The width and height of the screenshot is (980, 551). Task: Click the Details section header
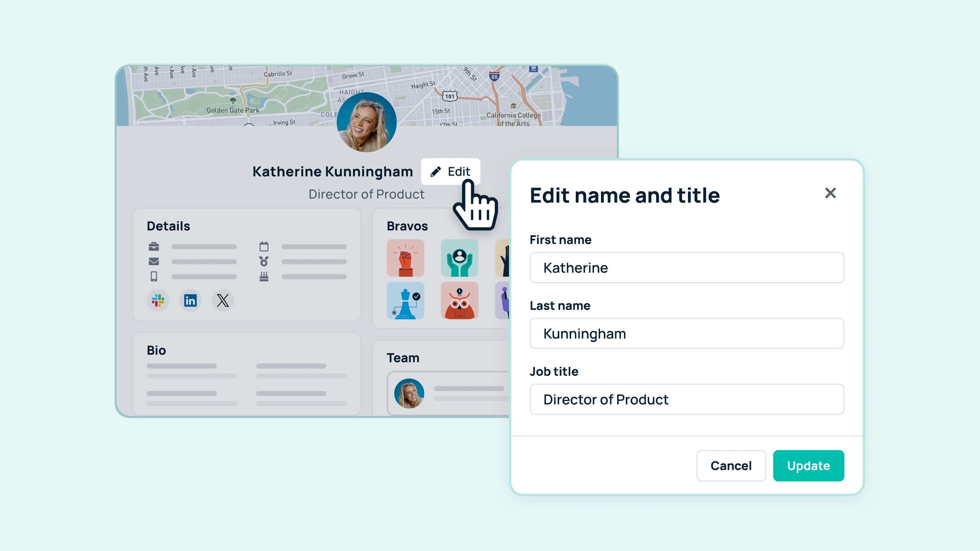pos(168,225)
